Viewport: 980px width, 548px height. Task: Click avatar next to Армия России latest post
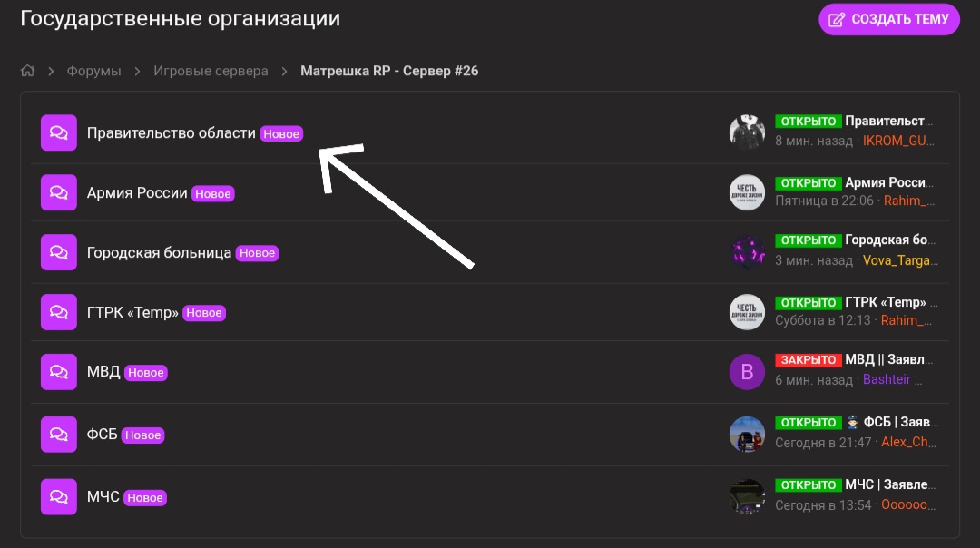(747, 192)
